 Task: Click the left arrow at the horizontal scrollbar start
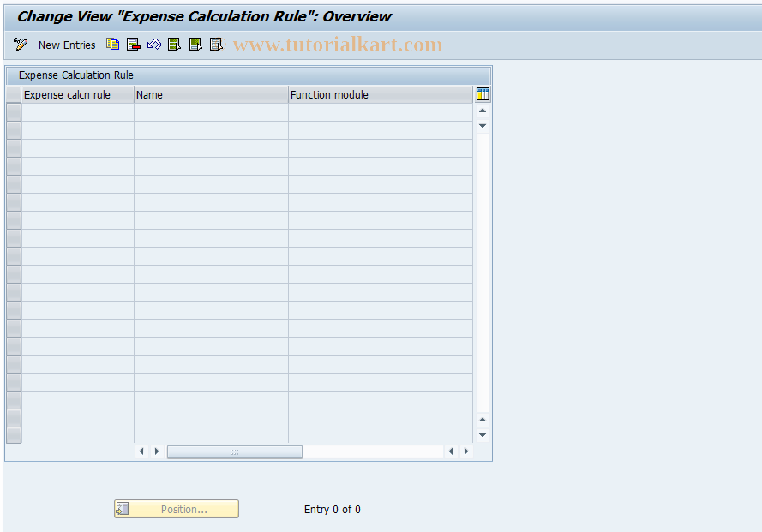pos(141,451)
